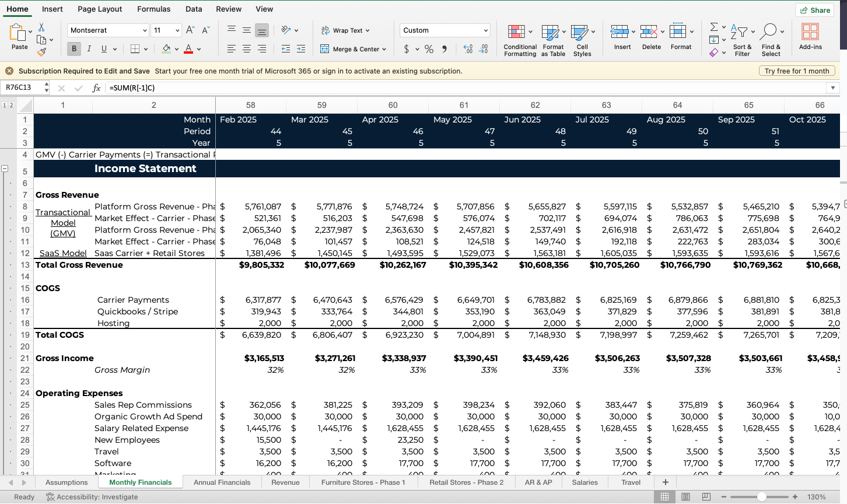
Task: Apply percent number style
Action: pos(429,49)
